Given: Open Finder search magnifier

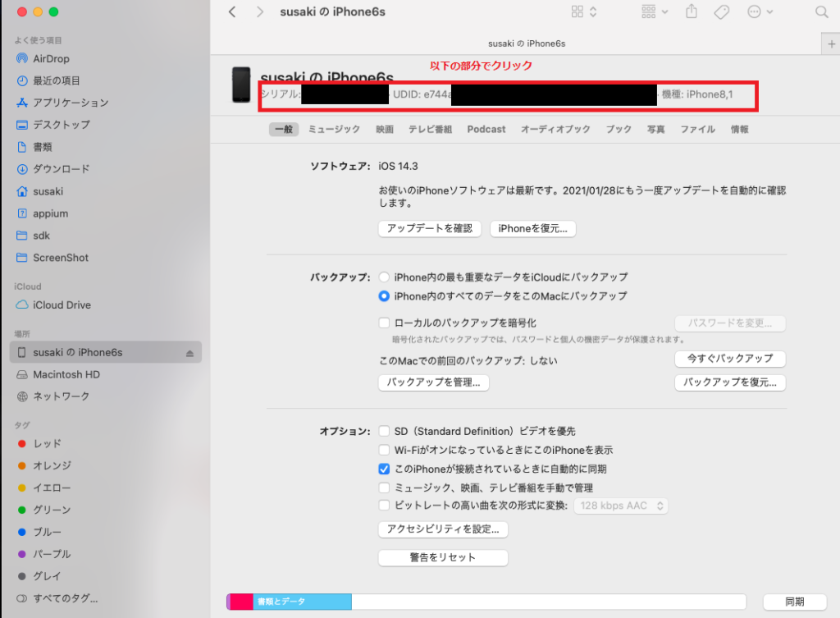Looking at the screenshot, I should click(x=822, y=11).
